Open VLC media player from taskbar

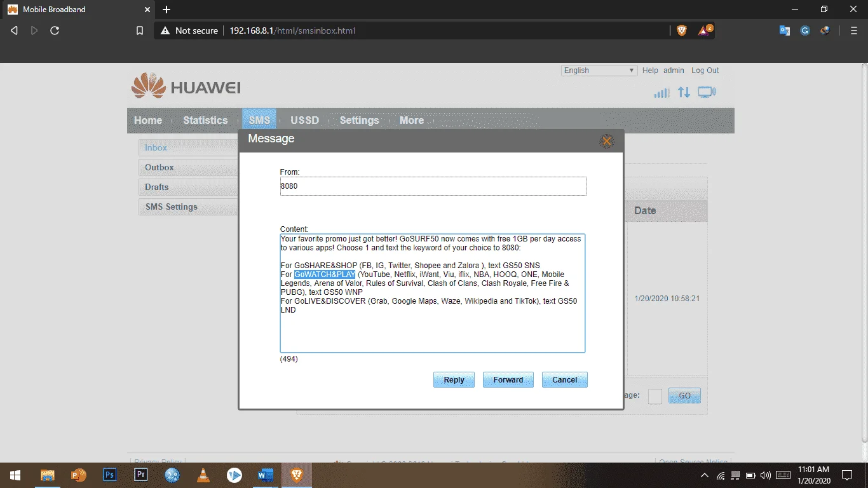pos(203,475)
